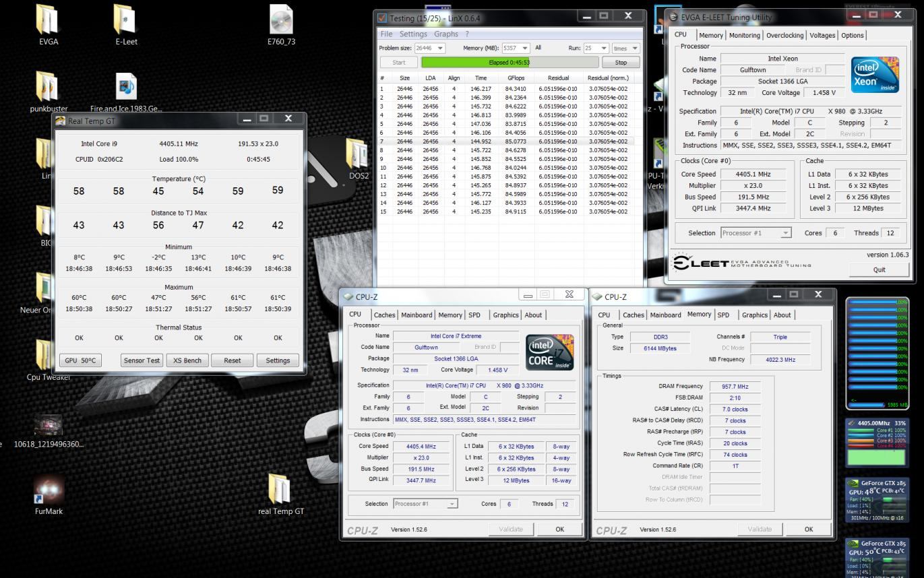Open the About tab in left CPU-Z window
Screen dimensions: 924x578
[x=533, y=315]
